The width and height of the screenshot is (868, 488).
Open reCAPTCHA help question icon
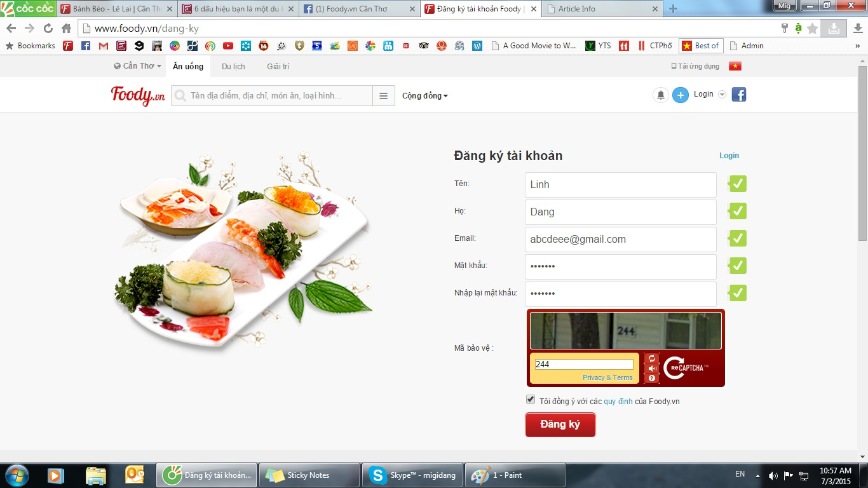[652, 378]
